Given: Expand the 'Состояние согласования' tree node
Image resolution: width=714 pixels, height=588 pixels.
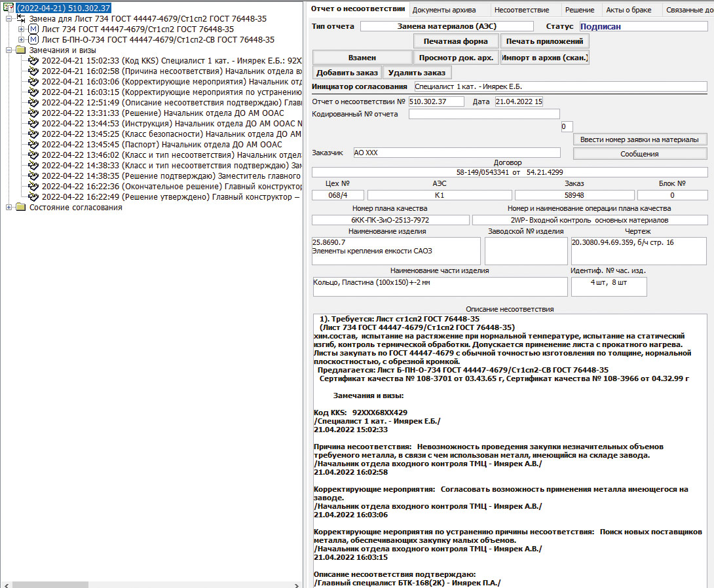Looking at the screenshot, I should (9, 208).
